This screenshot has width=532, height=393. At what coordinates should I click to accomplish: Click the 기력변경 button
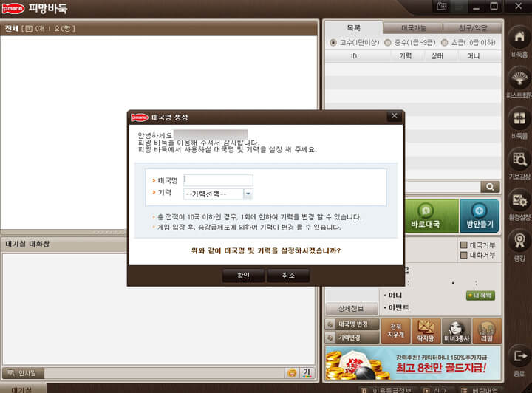(x=352, y=338)
